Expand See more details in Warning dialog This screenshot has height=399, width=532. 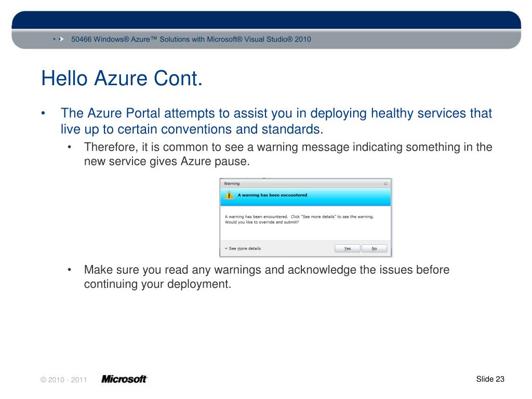243,248
